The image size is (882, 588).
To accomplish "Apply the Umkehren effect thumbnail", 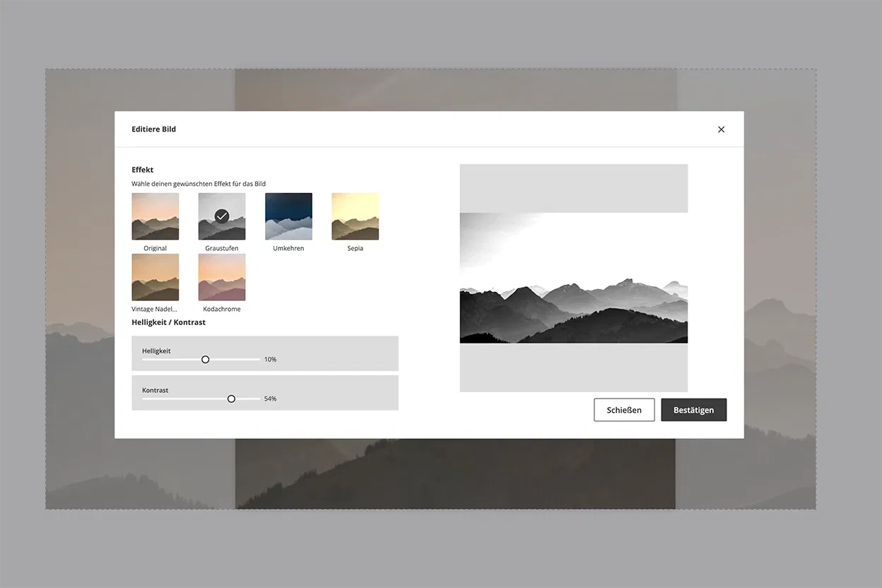I will (288, 216).
